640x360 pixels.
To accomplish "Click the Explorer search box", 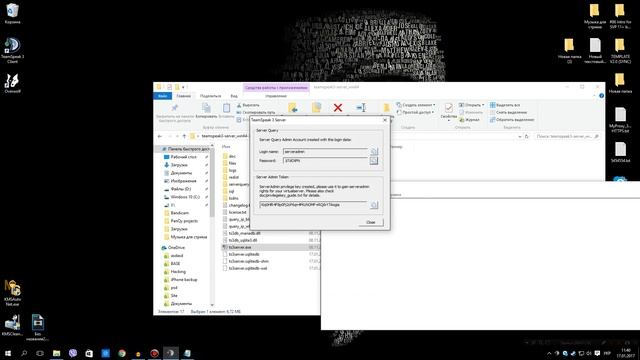I will 567,136.
